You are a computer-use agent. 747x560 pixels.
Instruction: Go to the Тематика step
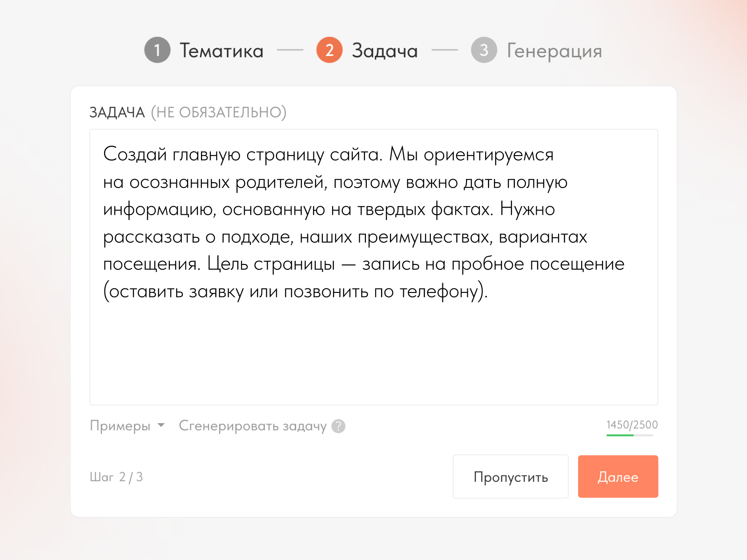(221, 51)
